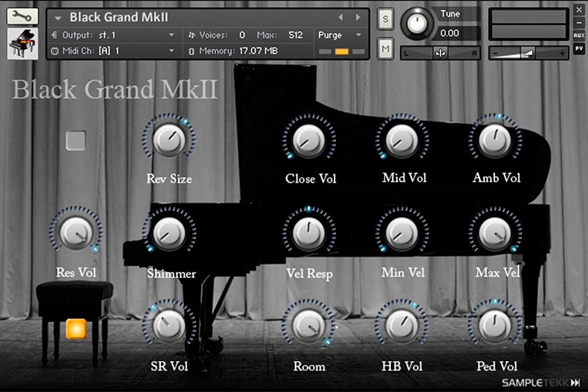Click the Close Vol knob
This screenshot has width=588, height=392.
pos(309,140)
